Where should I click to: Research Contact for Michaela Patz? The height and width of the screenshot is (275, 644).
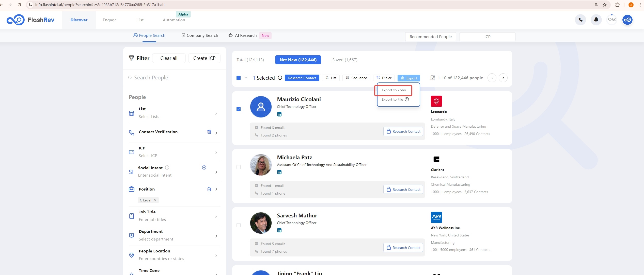[x=403, y=190]
